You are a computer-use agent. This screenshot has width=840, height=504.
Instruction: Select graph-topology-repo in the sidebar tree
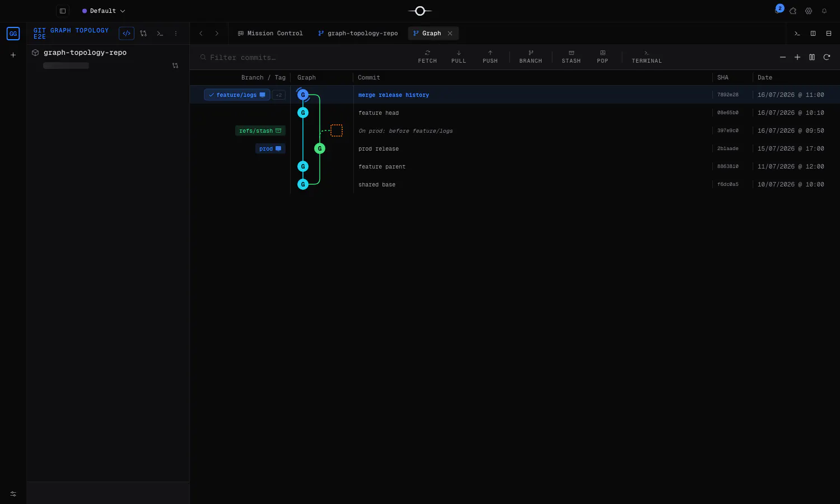coord(85,53)
